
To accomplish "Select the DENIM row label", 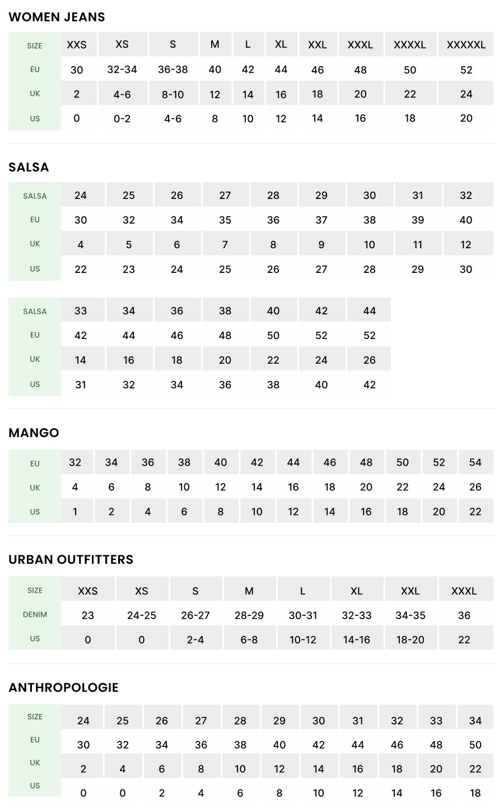I will click(x=35, y=615).
